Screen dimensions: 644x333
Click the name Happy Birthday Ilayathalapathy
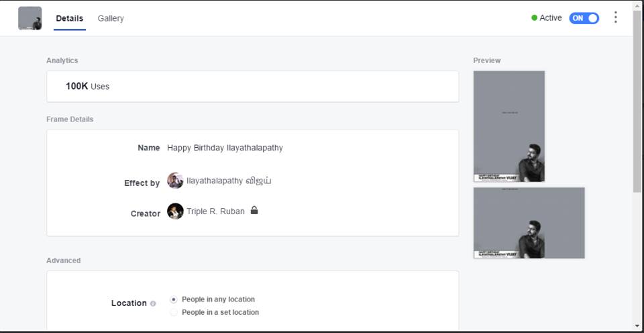coord(225,148)
